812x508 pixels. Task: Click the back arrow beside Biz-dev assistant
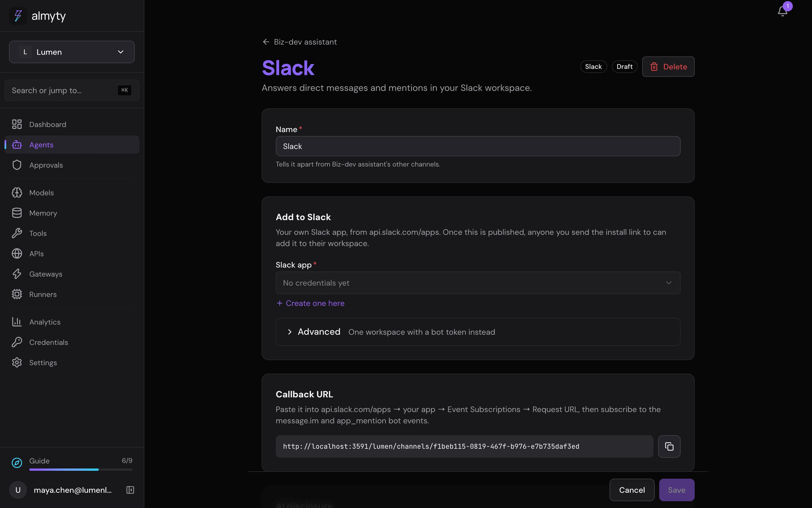click(x=266, y=42)
